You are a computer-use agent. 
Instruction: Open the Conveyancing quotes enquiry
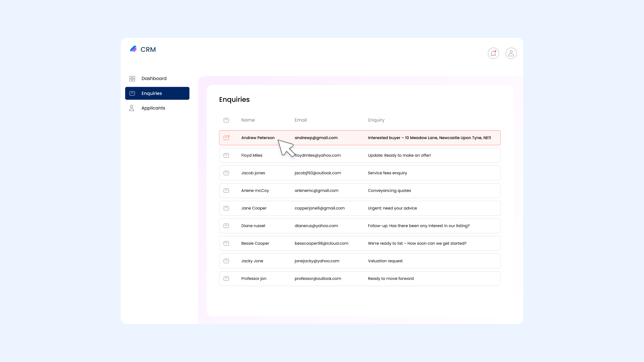pyautogui.click(x=389, y=191)
